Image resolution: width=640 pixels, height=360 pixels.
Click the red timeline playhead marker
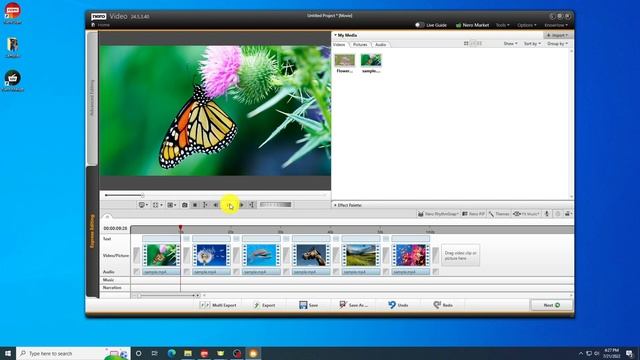click(x=180, y=228)
